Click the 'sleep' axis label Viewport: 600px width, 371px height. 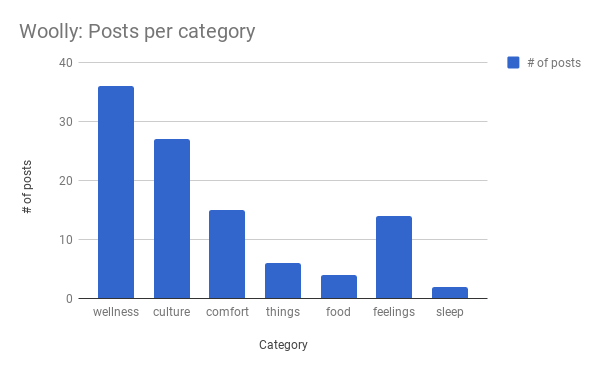(x=450, y=312)
